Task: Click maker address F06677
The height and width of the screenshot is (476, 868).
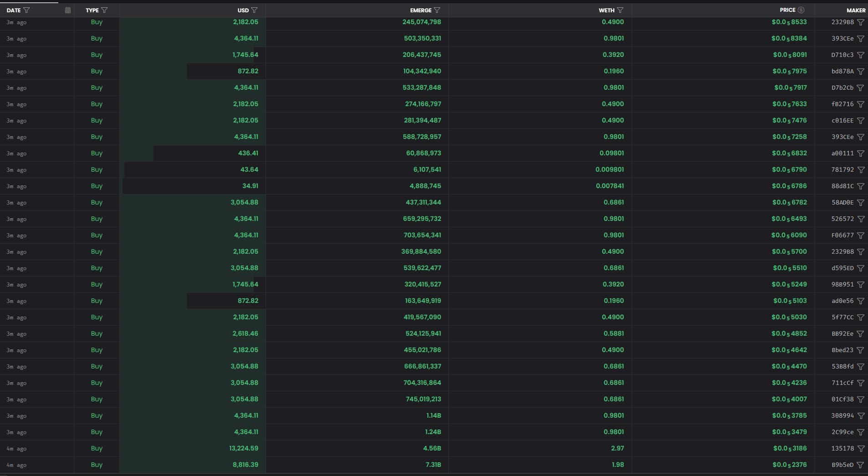Action: tap(842, 235)
